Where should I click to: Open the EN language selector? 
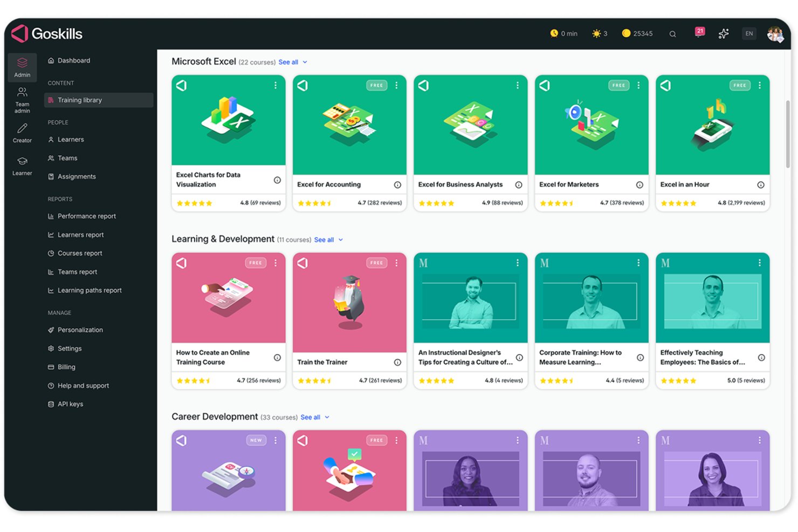(x=749, y=33)
